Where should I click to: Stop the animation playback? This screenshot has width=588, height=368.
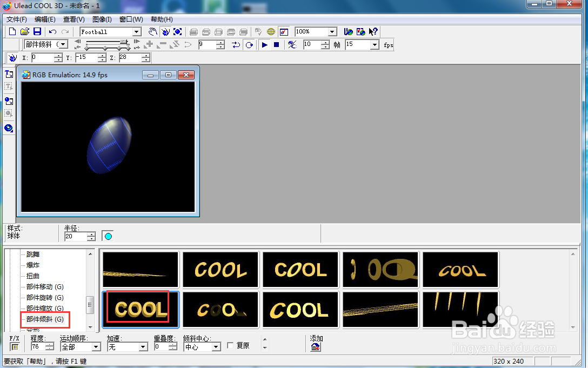(x=276, y=45)
